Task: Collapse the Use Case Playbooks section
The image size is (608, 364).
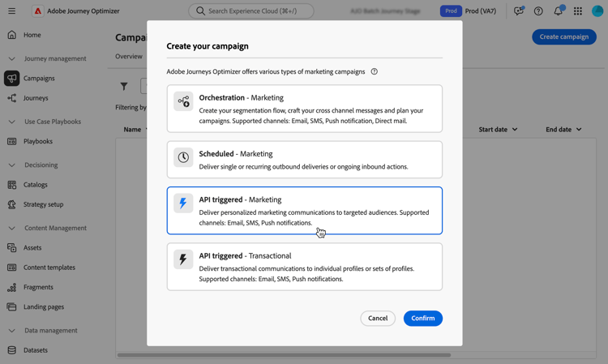Action: (x=11, y=122)
